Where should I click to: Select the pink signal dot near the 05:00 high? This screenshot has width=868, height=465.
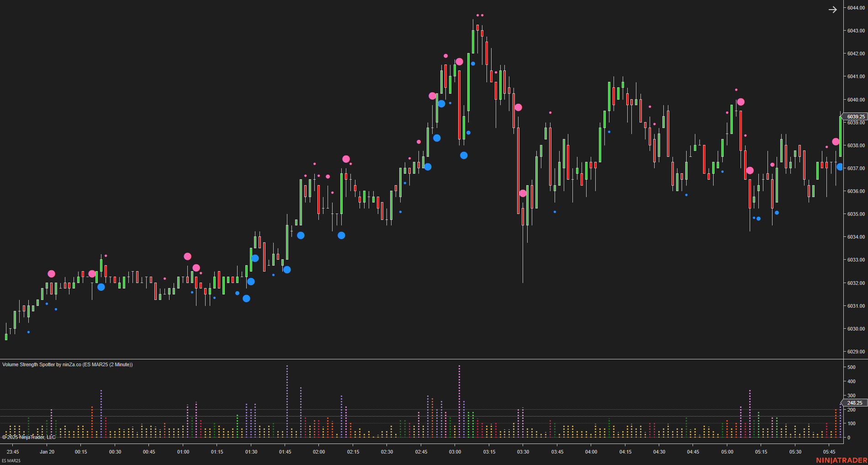tap(741, 102)
